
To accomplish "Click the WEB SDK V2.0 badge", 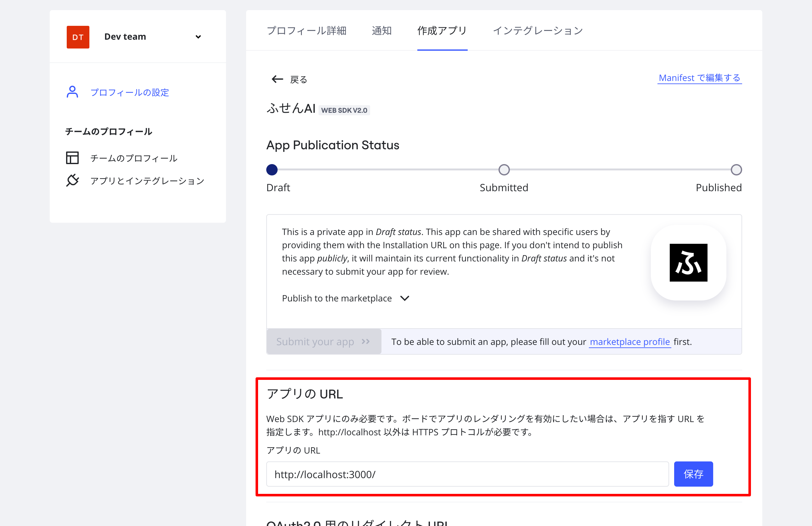I will click(344, 110).
